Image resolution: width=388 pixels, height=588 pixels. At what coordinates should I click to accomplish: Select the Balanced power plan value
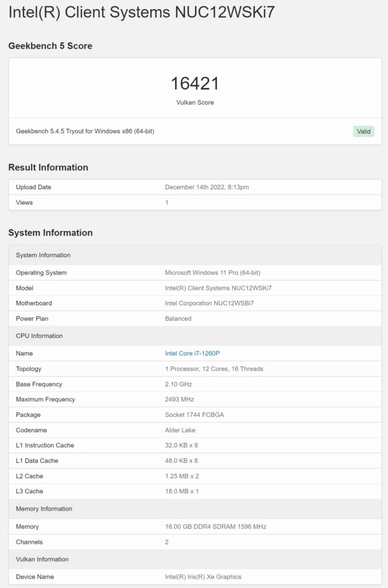tap(178, 319)
